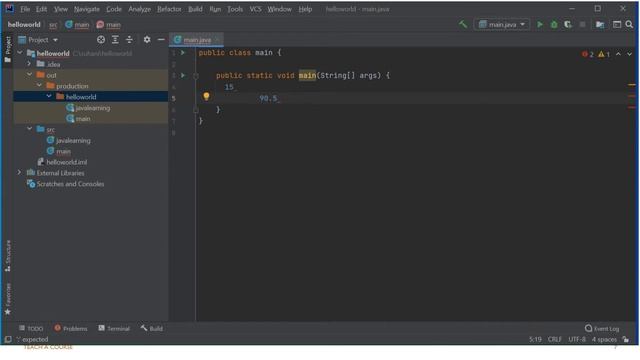Image resolution: width=640 pixels, height=360 pixels.
Task: Select the main.java editor tab
Action: 196,40
